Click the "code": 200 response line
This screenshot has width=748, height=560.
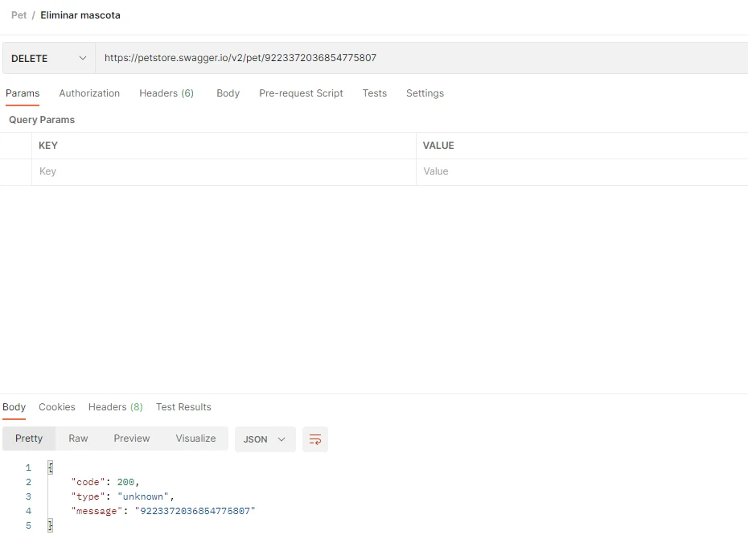105,482
